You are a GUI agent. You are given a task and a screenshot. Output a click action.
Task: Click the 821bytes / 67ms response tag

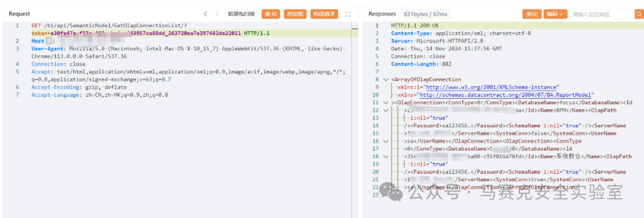click(425, 14)
